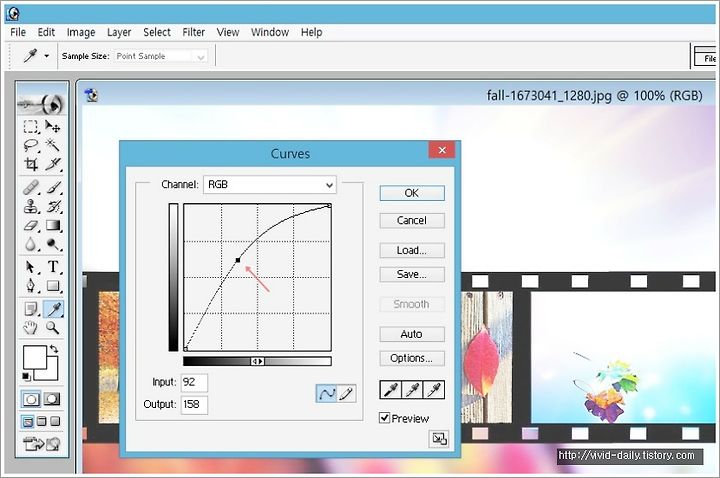Choose pencil draw curve mode
The height and width of the screenshot is (478, 720).
pyautogui.click(x=347, y=394)
